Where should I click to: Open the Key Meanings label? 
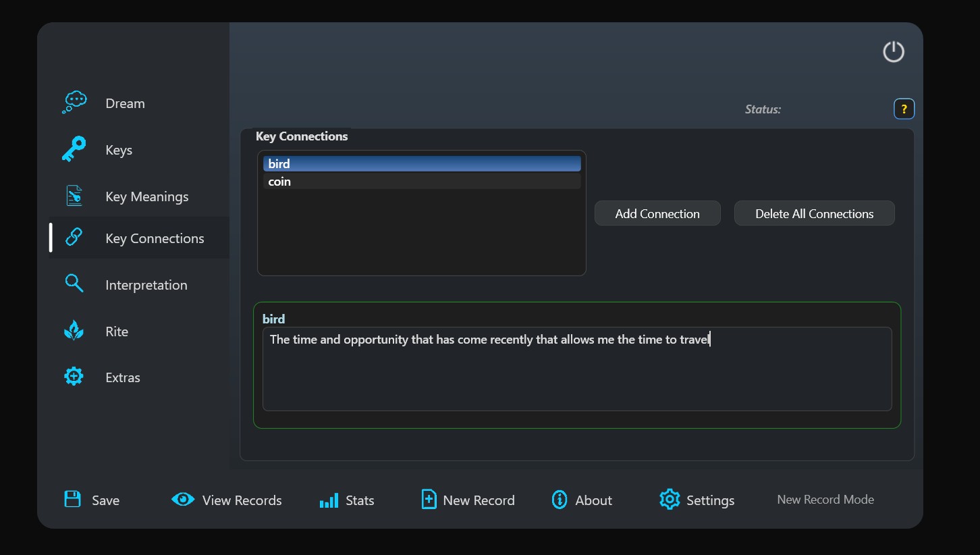[x=147, y=196]
